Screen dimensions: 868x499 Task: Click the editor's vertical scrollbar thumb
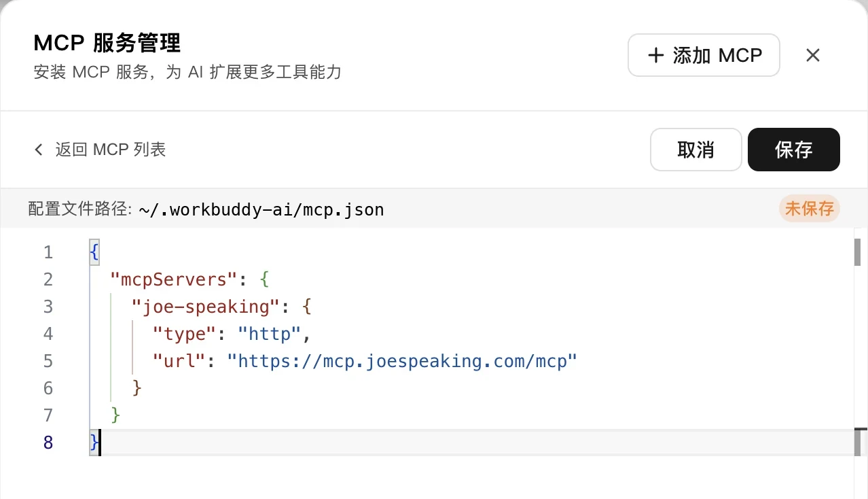(x=857, y=252)
